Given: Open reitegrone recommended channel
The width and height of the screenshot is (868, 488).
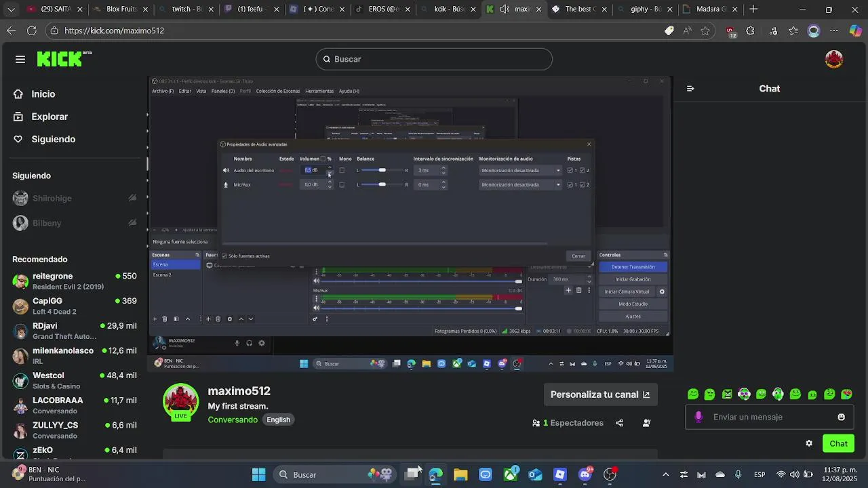Looking at the screenshot, I should 75,281.
